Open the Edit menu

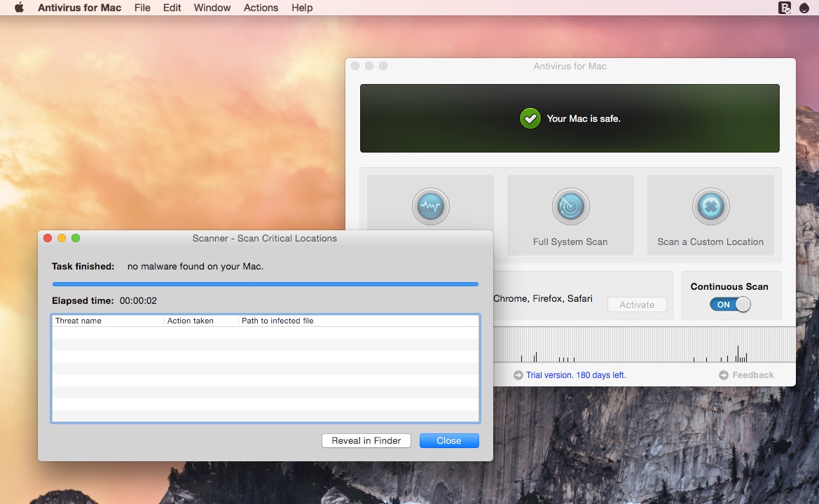(172, 8)
